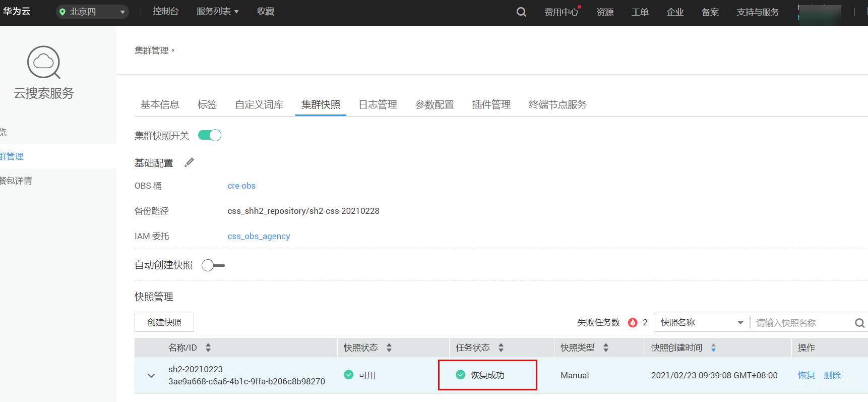Click the backup path css_shh2_repository/sh2-css-20210228
868x402 pixels.
pyautogui.click(x=303, y=211)
